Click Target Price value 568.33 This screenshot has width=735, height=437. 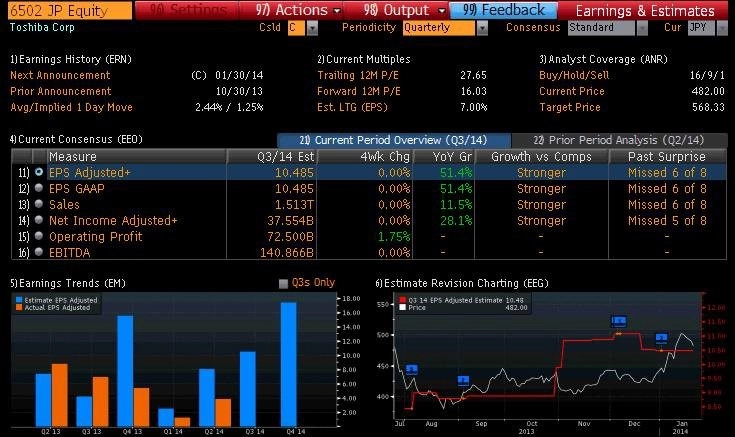[708, 107]
